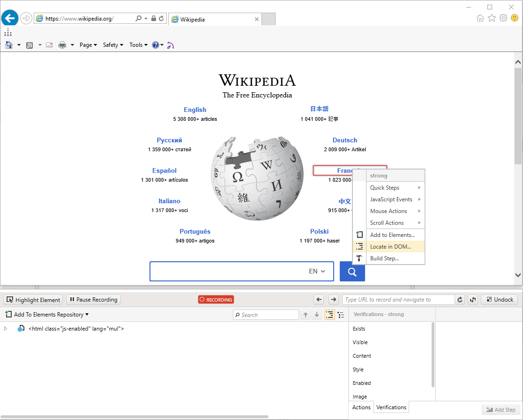
Task: Switch to the Verifications tab
Action: tap(391, 407)
